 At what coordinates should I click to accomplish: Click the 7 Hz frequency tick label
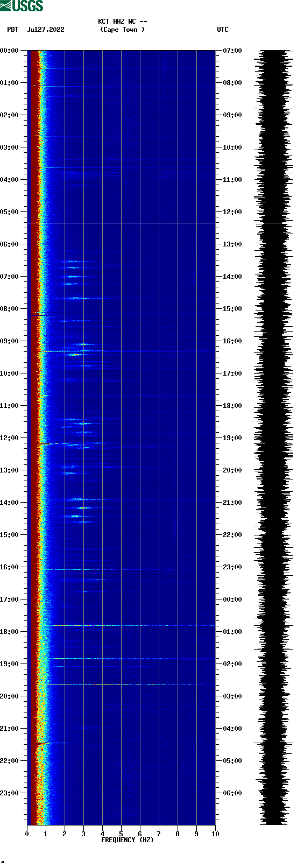pyautogui.click(x=159, y=834)
